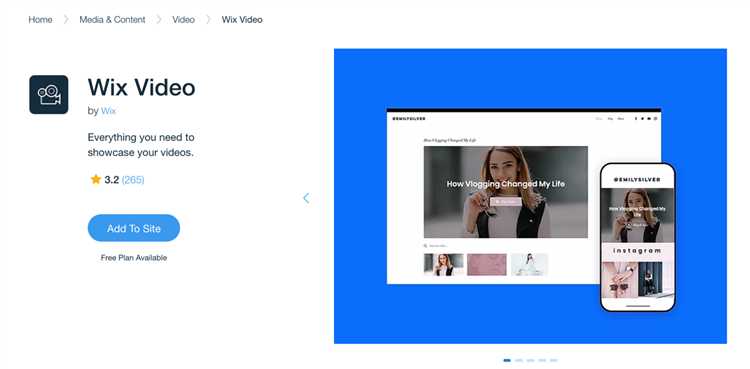Click Free Plan Available text

click(134, 257)
